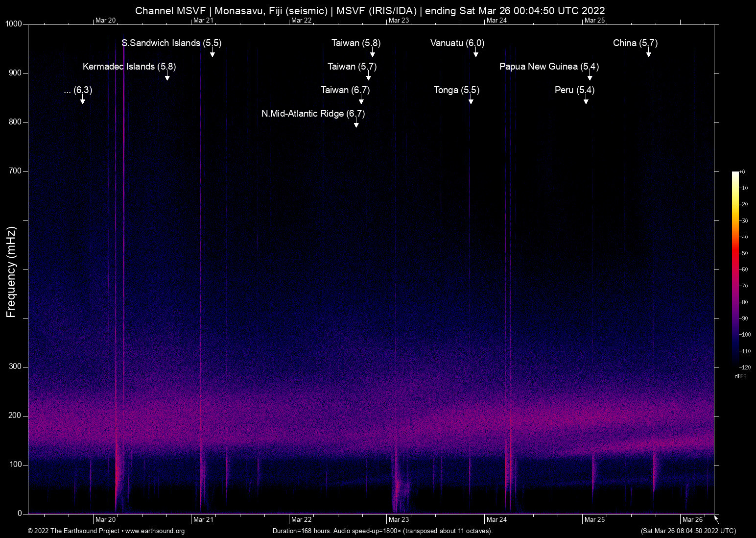Click the arrow below Papua New Guinea (5.4)

(590, 76)
